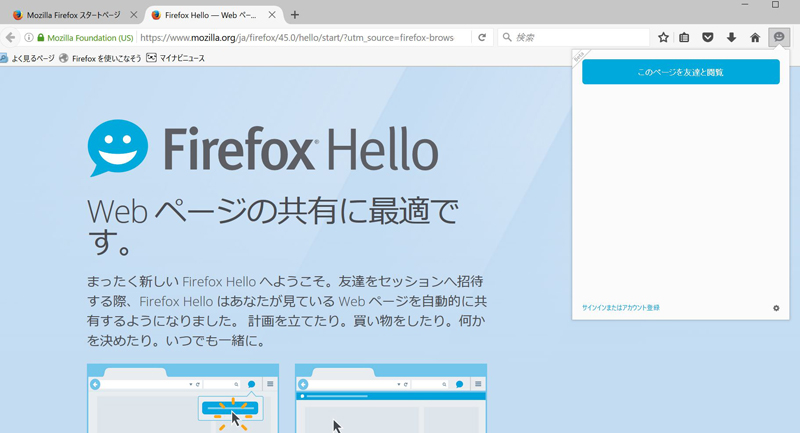Screen dimensions: 800x433
Task: Click the Firefox Hello smiley logo
Action: [x=118, y=148]
